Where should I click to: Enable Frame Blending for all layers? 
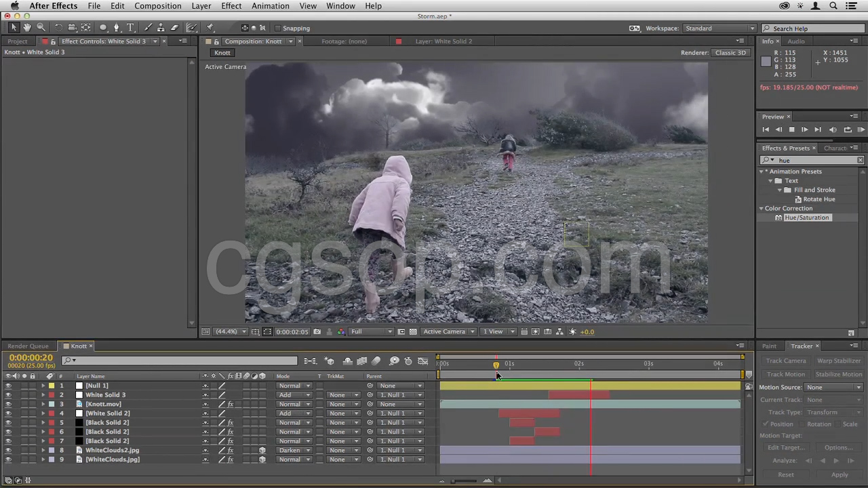[x=361, y=361]
